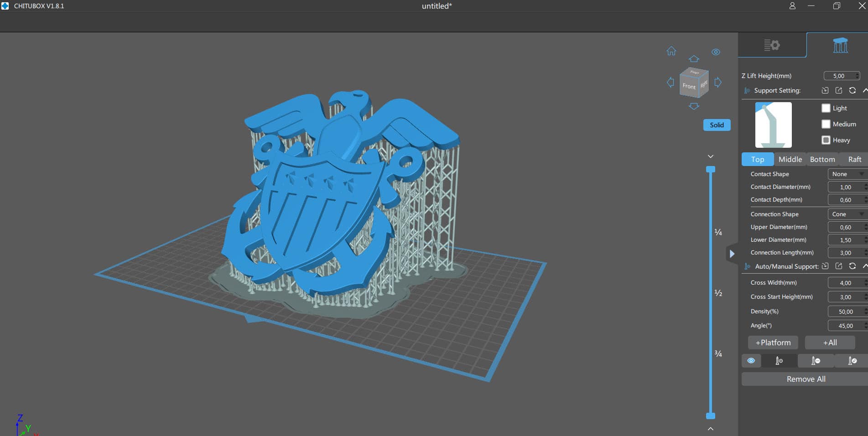Open the Connection Shape dropdown
The image size is (868, 436).
pos(847,214)
